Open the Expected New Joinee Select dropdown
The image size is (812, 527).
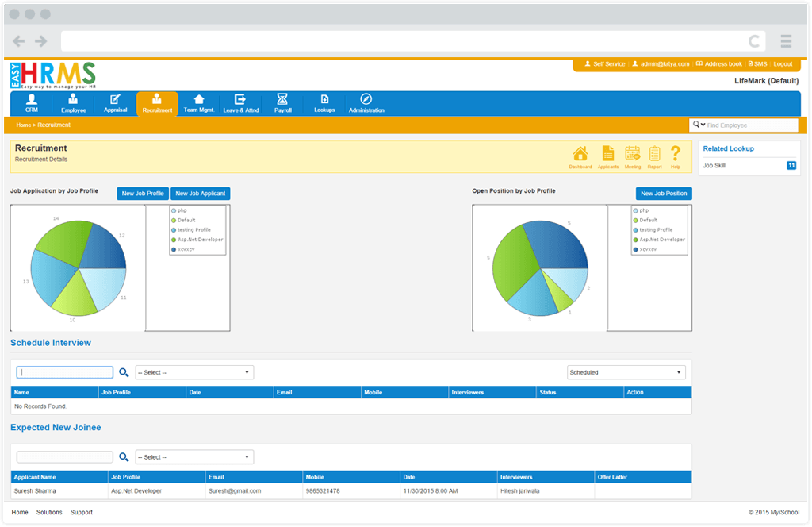click(194, 457)
